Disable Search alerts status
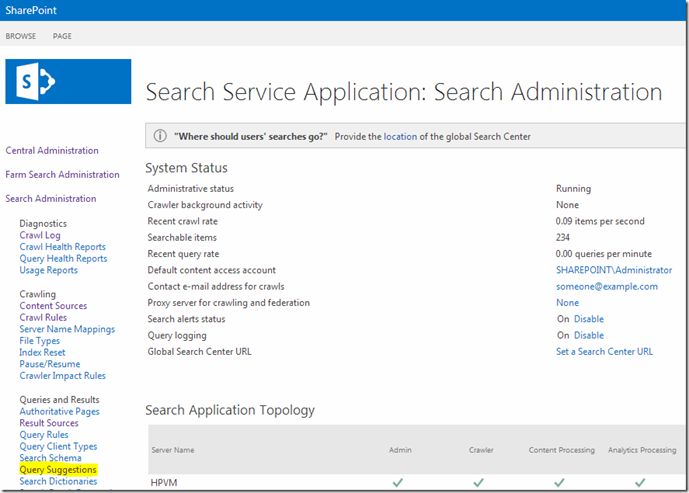The height and width of the screenshot is (493, 689). tap(589, 319)
